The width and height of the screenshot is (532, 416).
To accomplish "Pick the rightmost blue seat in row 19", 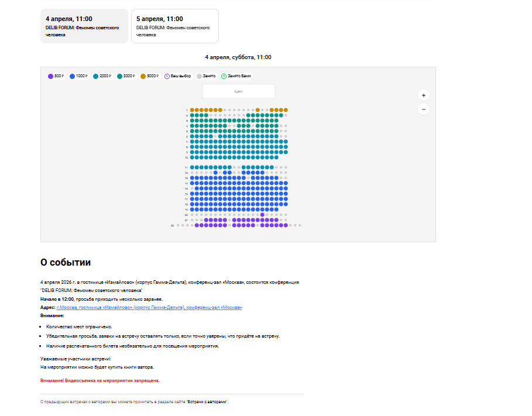I will click(x=276, y=209).
